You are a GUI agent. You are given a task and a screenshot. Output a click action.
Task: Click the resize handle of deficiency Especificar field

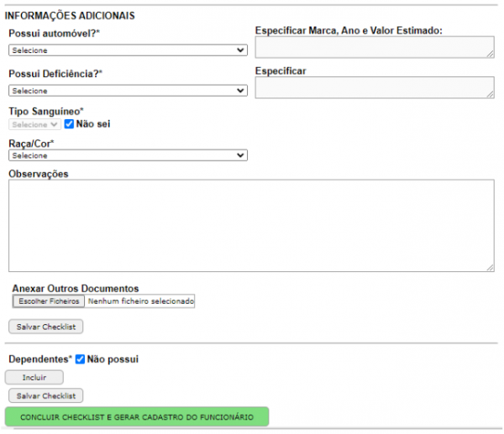[491, 94]
